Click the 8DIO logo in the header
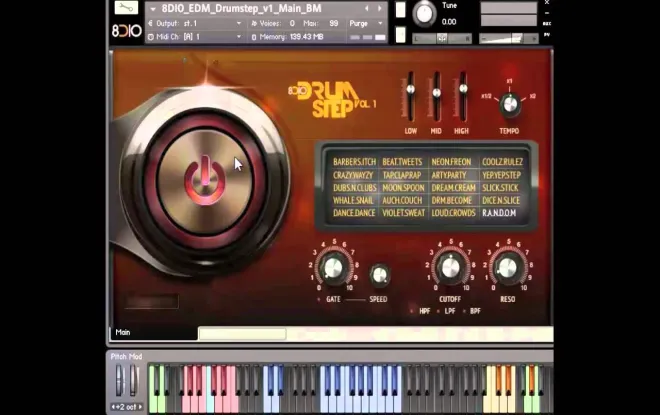 127,31
